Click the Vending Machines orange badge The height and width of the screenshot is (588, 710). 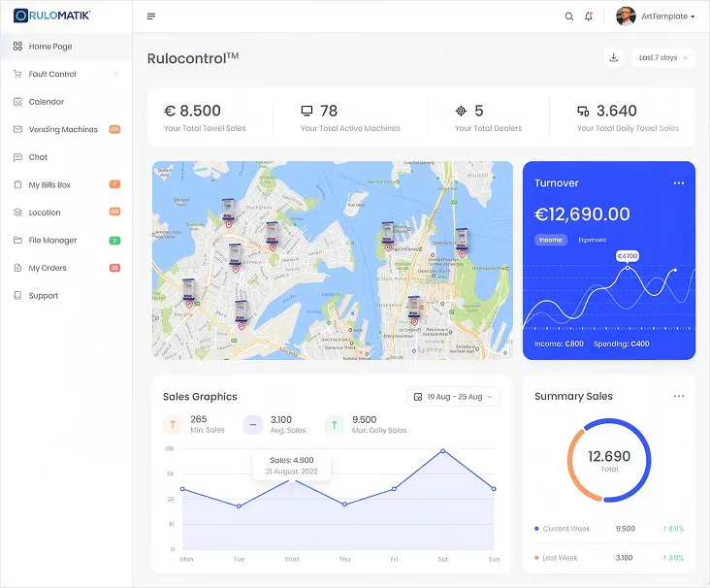point(115,129)
